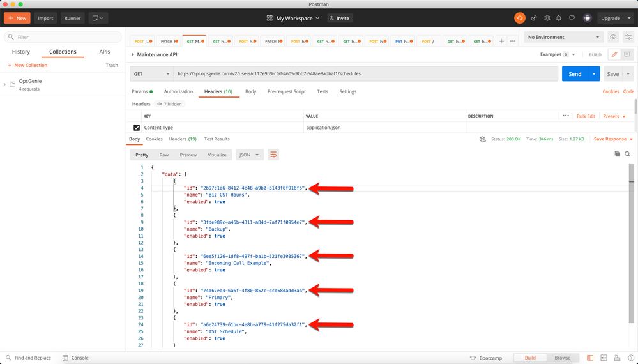Open the Console from the status bar
Image resolution: width=638 pixels, height=364 pixels.
coord(76,358)
